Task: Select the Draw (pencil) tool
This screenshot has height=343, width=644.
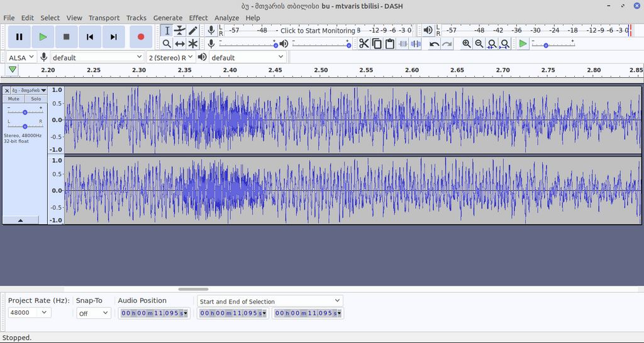Action: 193,30
